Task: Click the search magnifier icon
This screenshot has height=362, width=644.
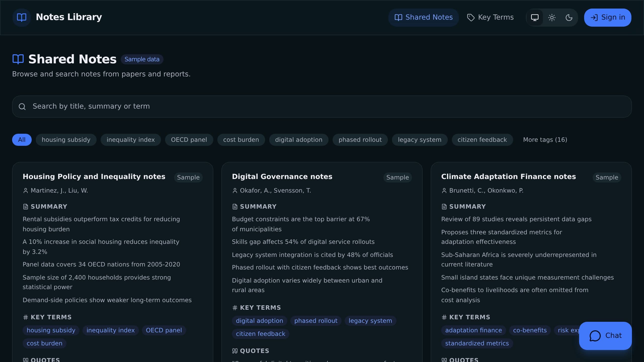Action: (22, 107)
